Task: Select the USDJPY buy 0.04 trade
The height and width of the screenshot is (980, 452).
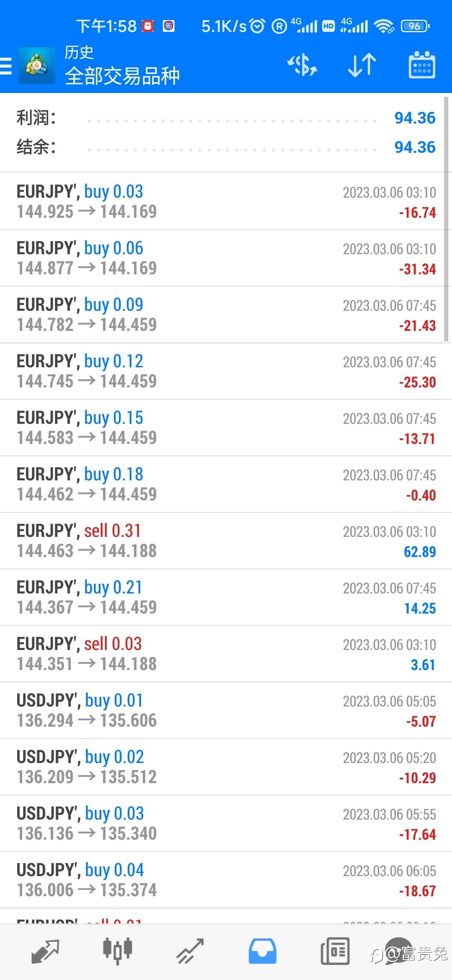Action: tap(226, 880)
